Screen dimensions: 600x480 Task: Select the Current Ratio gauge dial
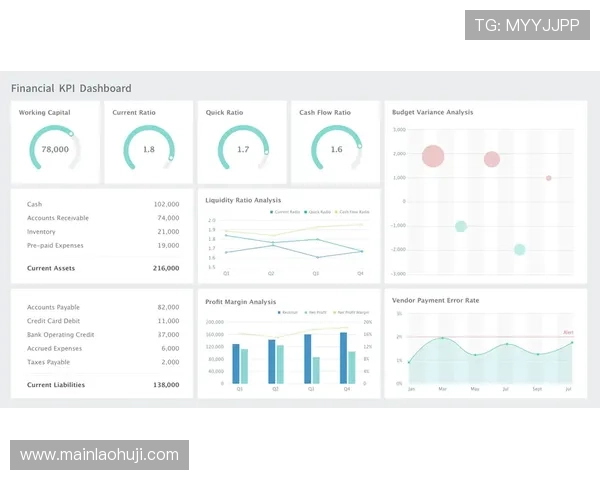click(149, 149)
